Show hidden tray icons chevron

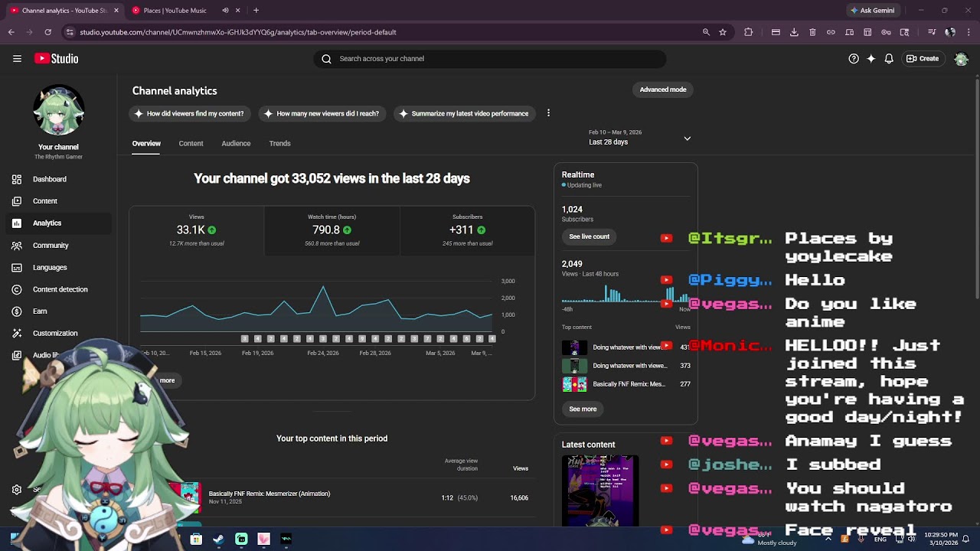point(828,539)
